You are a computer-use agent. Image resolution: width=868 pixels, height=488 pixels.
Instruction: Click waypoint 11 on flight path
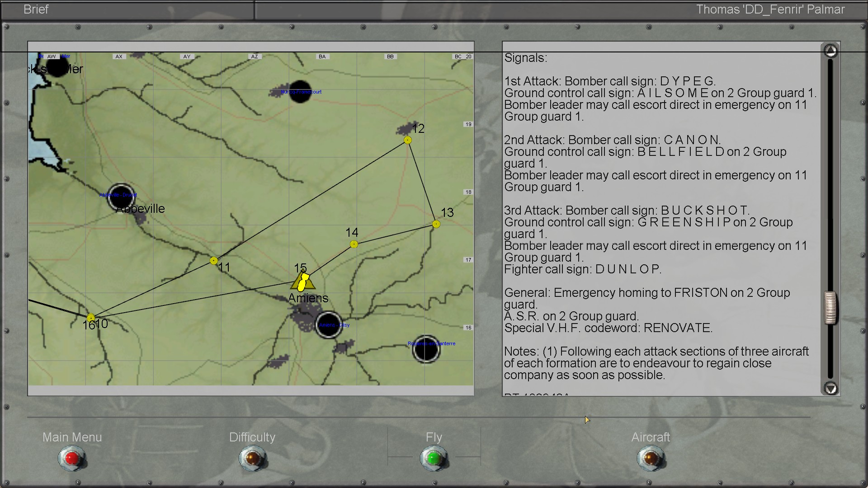(214, 261)
